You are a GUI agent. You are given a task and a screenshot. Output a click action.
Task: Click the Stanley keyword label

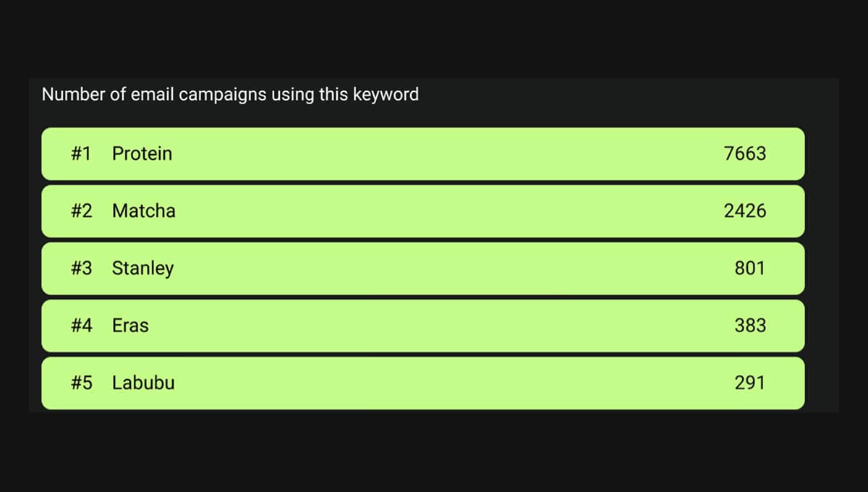(142, 268)
